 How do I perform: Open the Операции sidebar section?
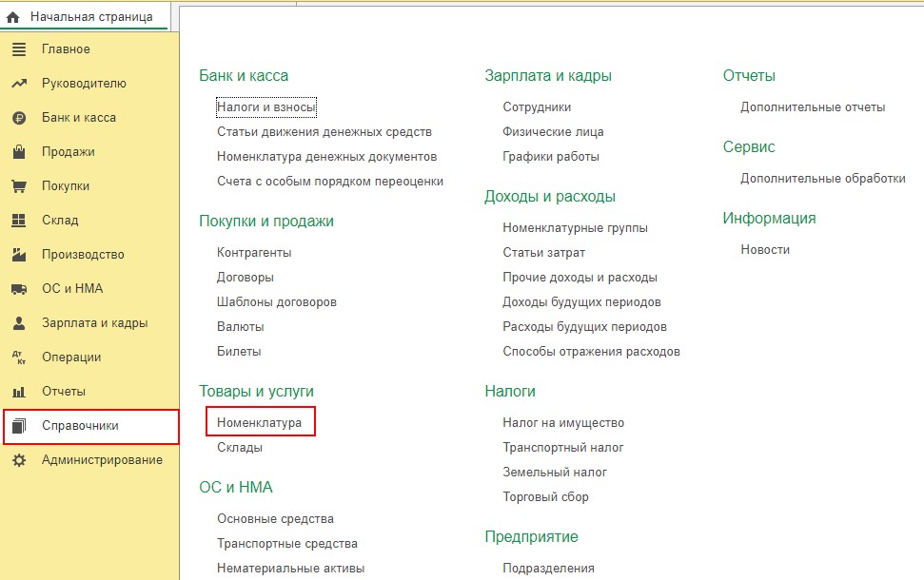click(x=71, y=358)
